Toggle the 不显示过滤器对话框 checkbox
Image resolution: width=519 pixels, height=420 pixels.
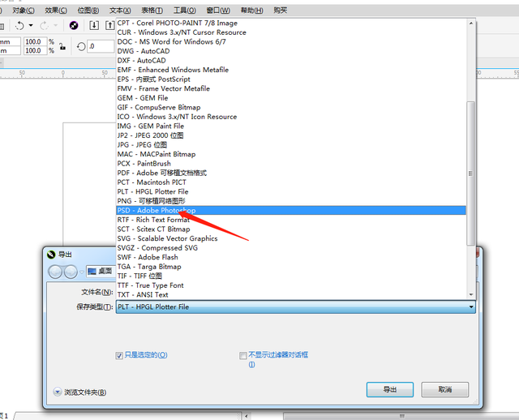tap(243, 355)
